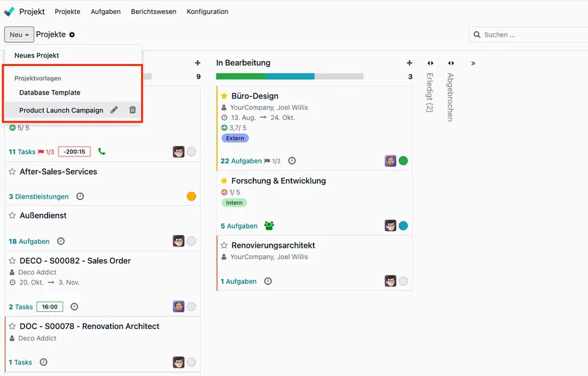Viewport: 588px width, 376px height.
Task: Open the gear icon beside the Projekte breadcrumb
Action: pos(70,34)
